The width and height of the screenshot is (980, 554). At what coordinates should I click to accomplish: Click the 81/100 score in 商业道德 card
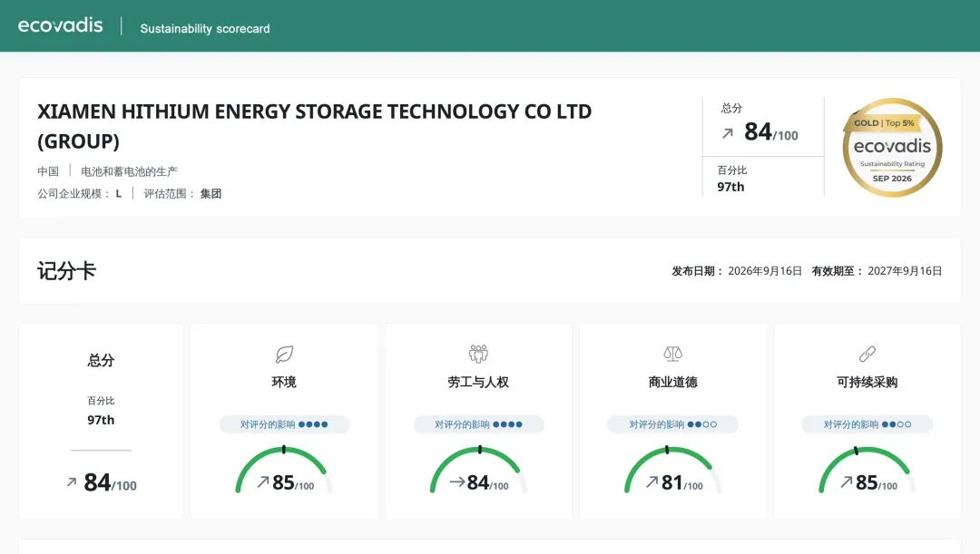click(x=681, y=482)
